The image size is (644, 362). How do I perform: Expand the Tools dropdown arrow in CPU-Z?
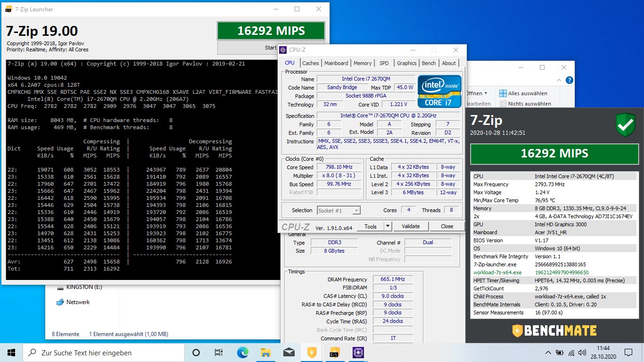pyautogui.click(x=388, y=226)
